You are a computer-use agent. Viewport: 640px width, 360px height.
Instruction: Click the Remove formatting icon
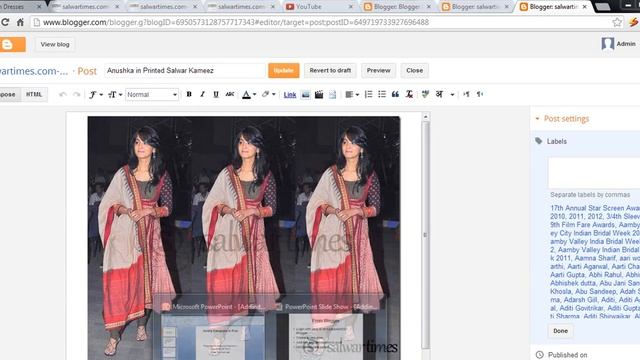point(409,94)
